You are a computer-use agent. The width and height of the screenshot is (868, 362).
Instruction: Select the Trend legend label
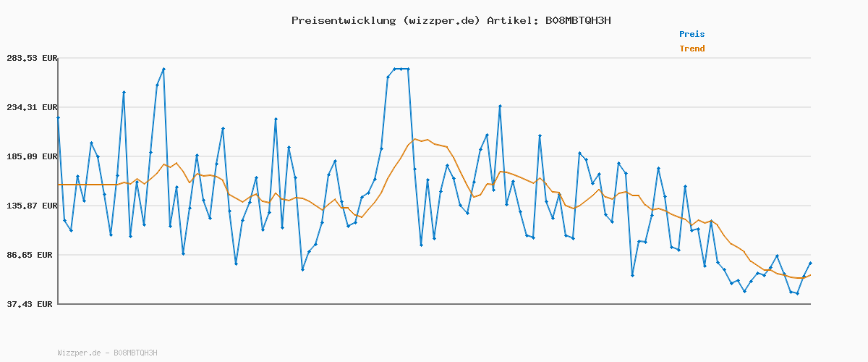pos(692,49)
